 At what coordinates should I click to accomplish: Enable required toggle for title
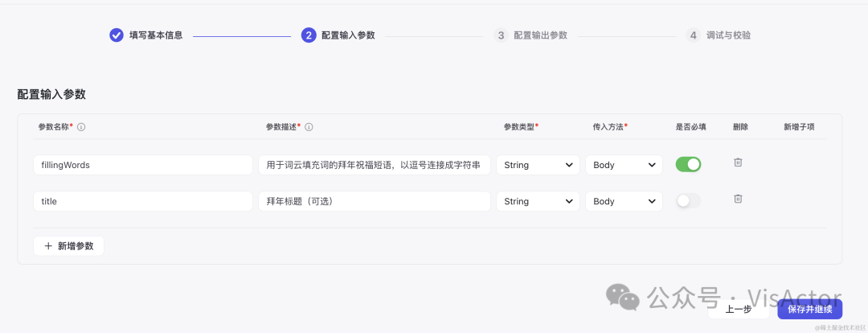[688, 201]
